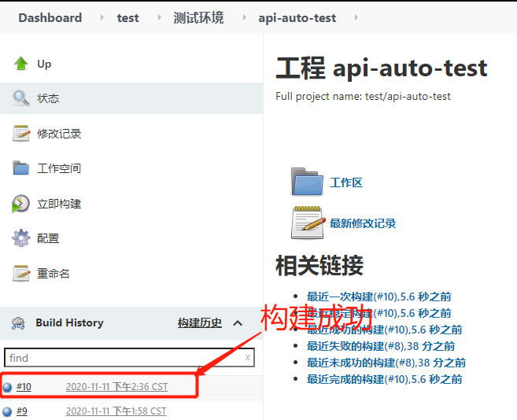Open the 构建历史 trend link
The image size is (517, 420).
[199, 322]
